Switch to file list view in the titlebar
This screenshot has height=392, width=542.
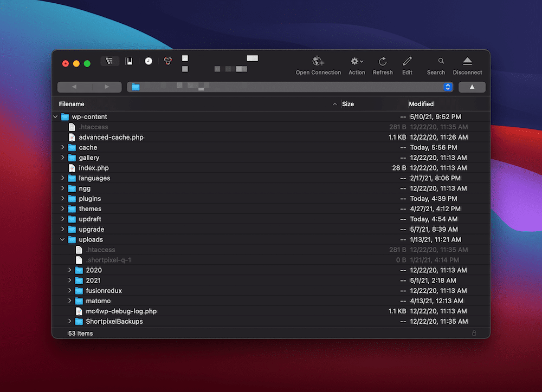[x=110, y=61]
